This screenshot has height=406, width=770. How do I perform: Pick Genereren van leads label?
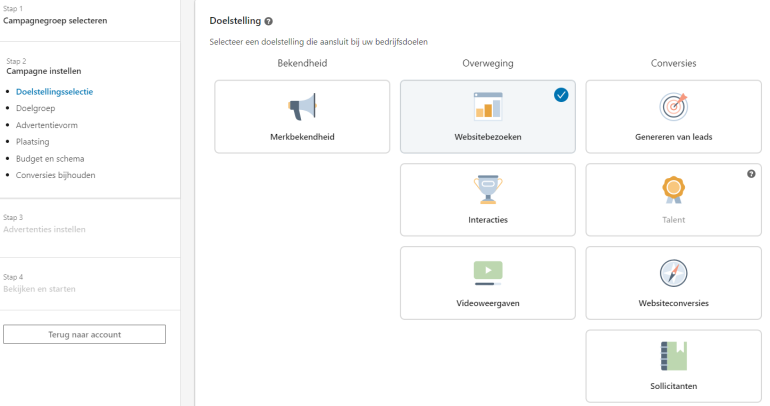click(674, 137)
